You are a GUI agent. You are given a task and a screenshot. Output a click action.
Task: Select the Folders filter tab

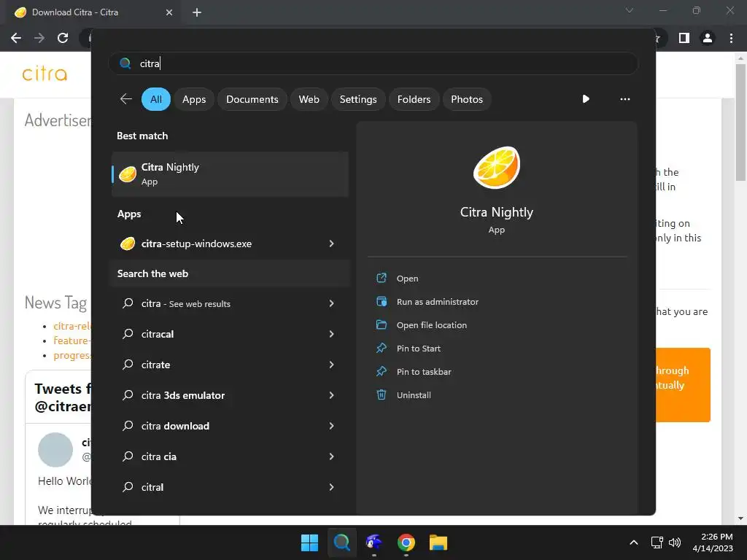pyautogui.click(x=414, y=99)
